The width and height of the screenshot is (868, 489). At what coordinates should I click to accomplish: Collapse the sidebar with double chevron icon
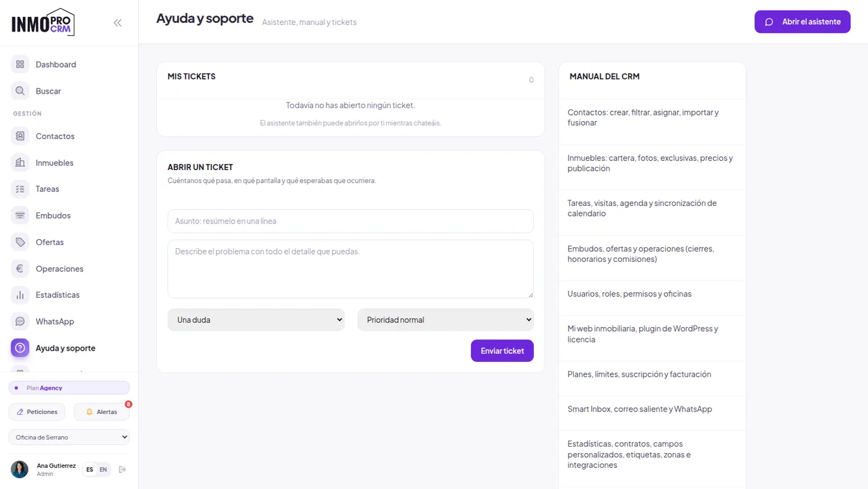click(x=117, y=23)
